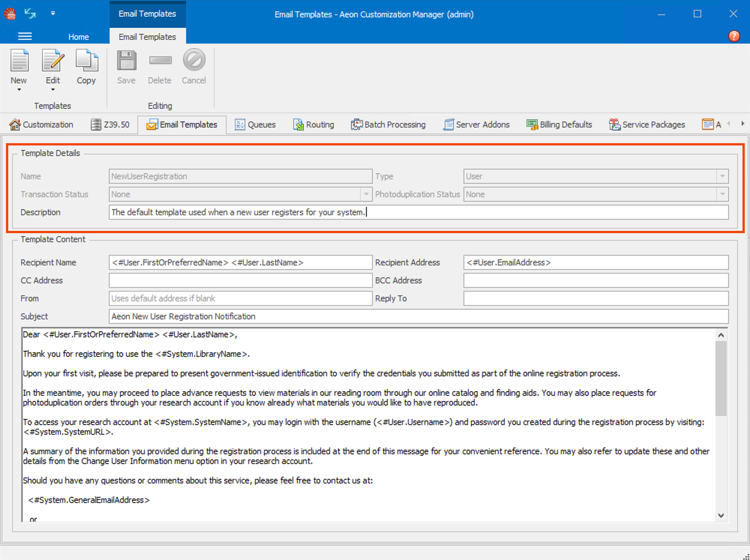Customize the Quick Access Toolbar via its chevron
Screen dimensions: 750x560
click(53, 13)
